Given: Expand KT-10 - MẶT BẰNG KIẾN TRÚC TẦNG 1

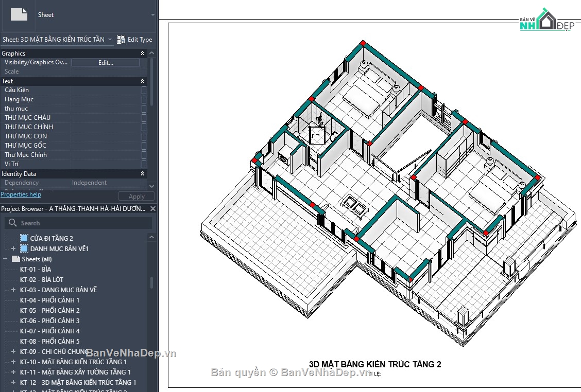Looking at the screenshot, I should point(13,362).
